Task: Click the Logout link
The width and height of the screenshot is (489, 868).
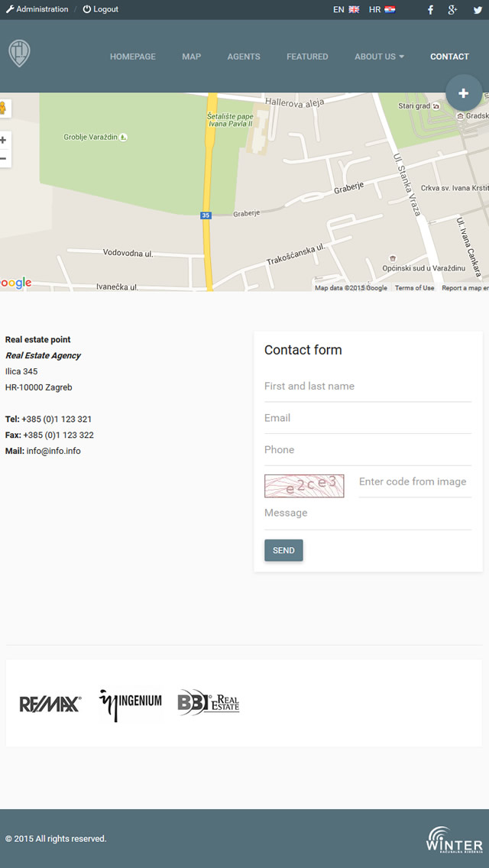Action: [101, 9]
